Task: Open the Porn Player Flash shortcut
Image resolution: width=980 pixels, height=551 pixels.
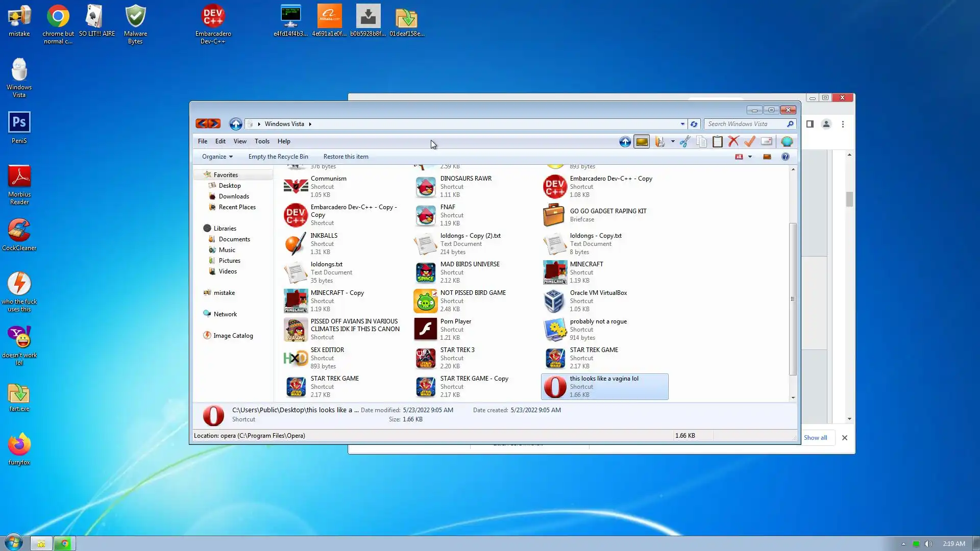Action: [425, 329]
